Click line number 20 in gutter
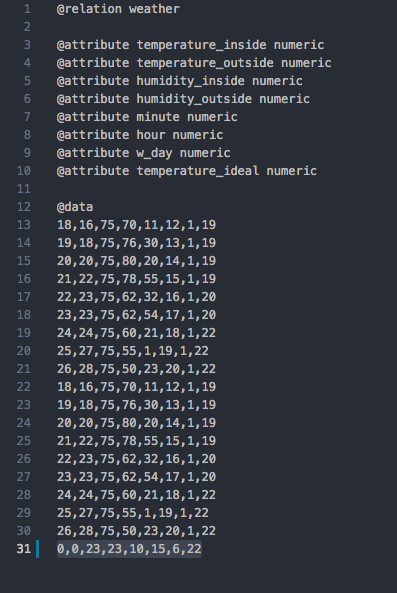397x593 pixels. (23, 351)
